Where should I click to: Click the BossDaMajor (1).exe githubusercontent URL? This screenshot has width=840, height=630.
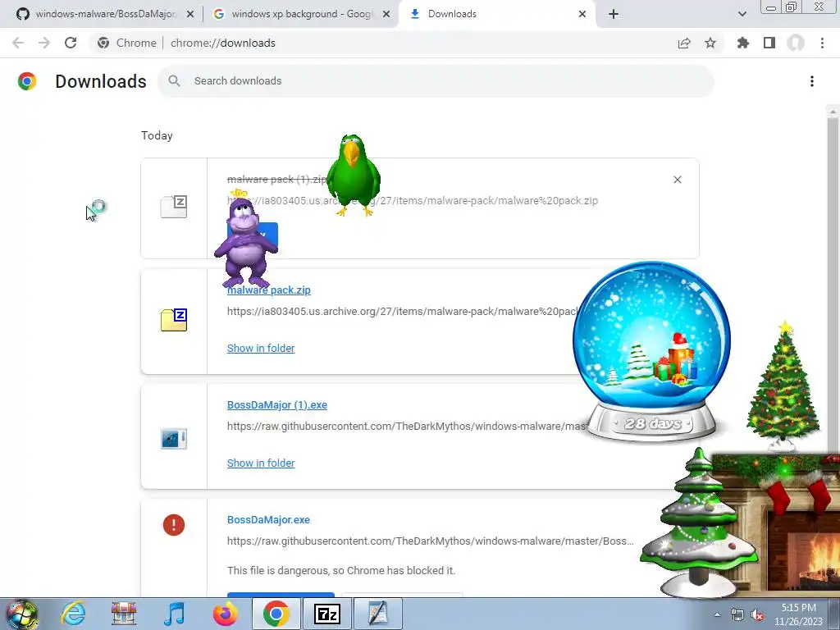(x=407, y=427)
